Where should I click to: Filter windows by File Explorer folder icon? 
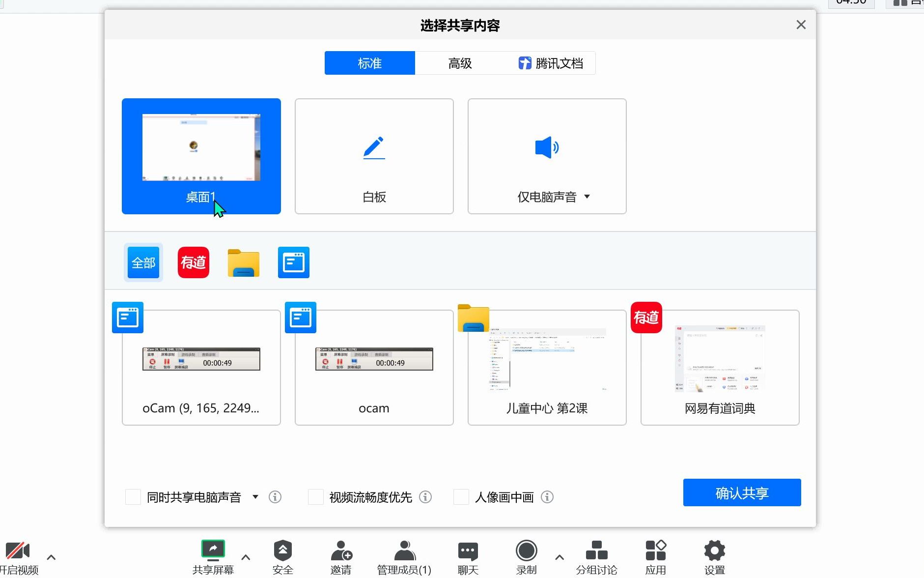pos(244,263)
